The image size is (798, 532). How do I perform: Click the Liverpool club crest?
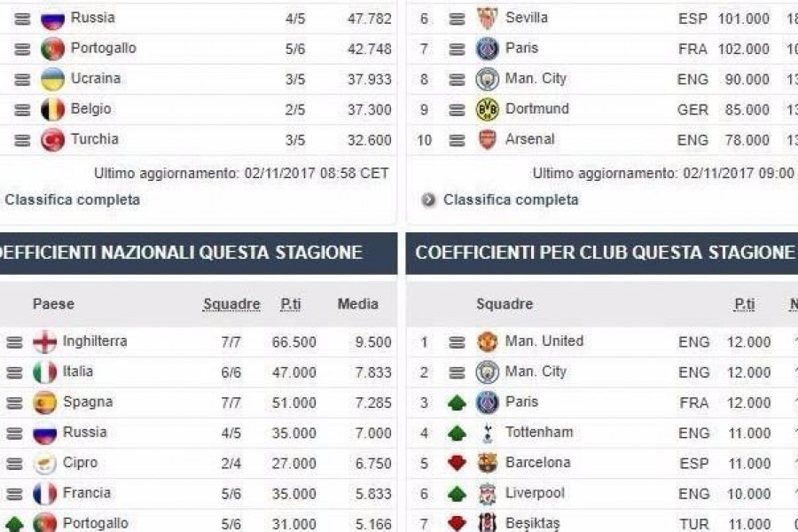click(487, 493)
